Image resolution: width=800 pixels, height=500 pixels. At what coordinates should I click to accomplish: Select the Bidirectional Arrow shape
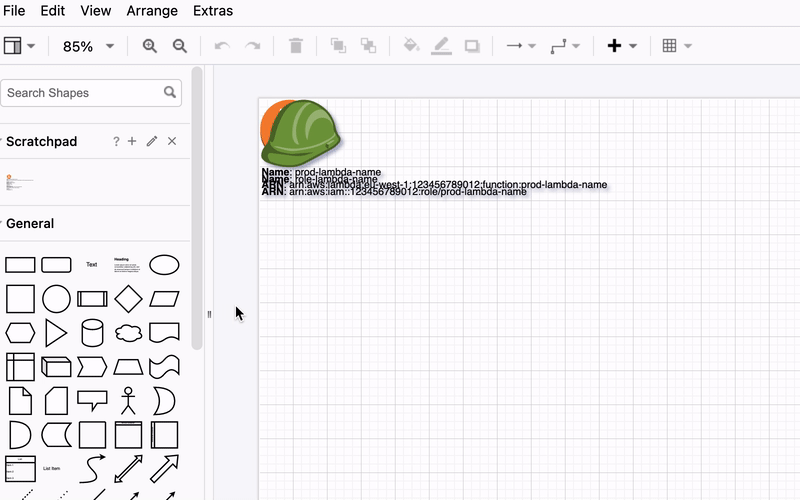[x=129, y=469]
